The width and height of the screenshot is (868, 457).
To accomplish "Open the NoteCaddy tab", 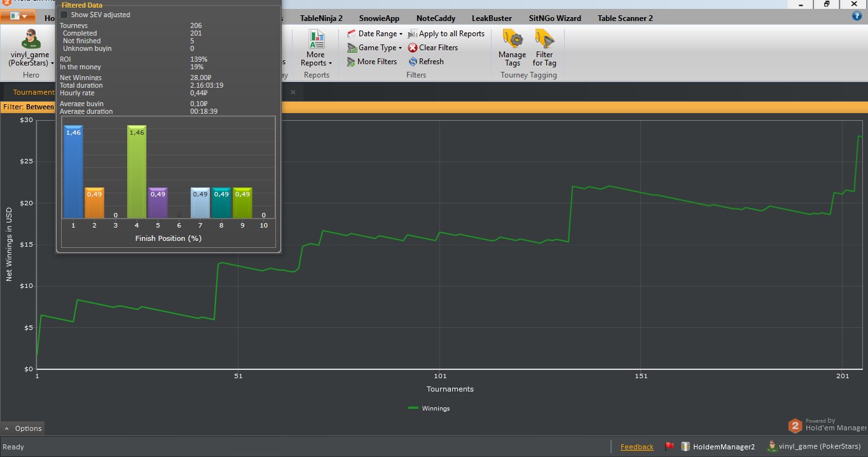I will pyautogui.click(x=436, y=18).
